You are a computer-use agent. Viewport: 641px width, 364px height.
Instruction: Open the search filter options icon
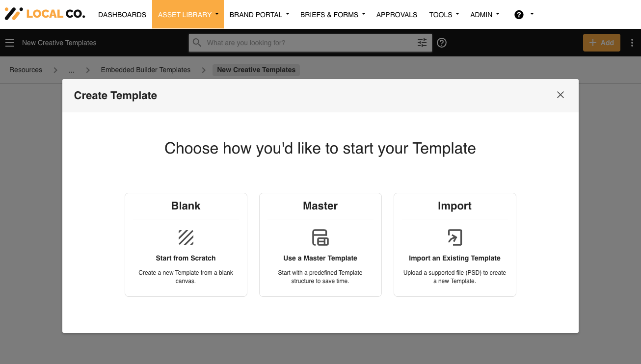422,43
